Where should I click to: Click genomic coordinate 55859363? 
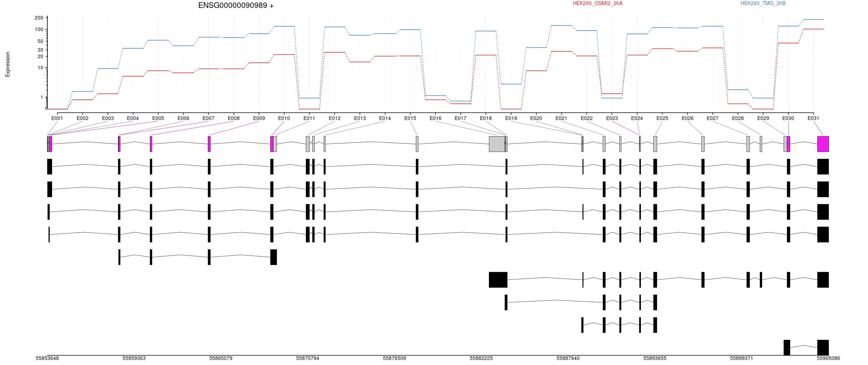point(134,358)
